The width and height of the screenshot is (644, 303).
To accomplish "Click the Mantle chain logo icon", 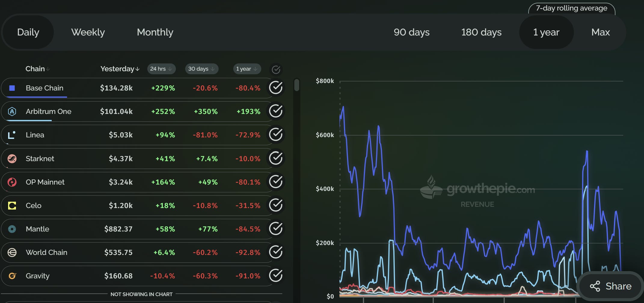I will [12, 229].
